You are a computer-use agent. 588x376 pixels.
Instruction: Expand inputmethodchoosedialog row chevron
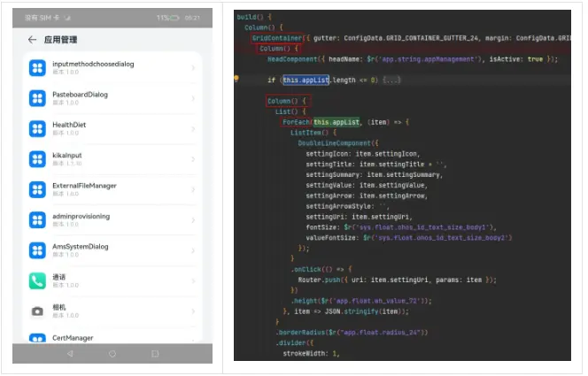click(194, 68)
